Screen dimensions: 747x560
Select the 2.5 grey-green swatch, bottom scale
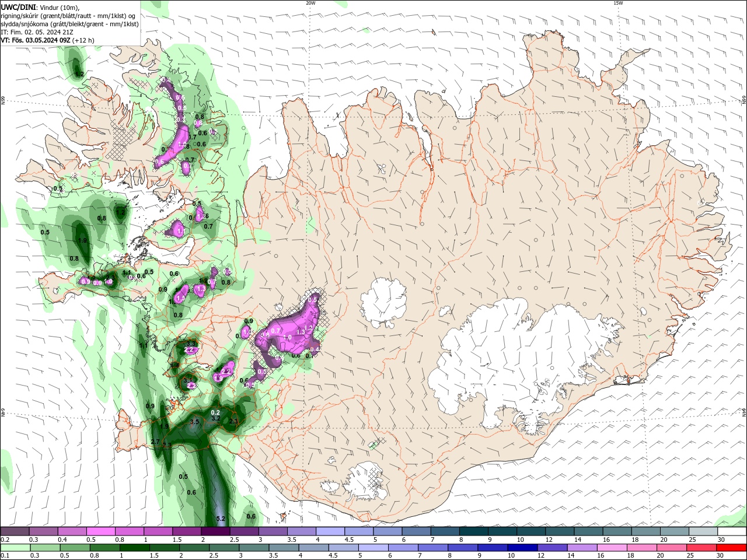(x=224, y=548)
